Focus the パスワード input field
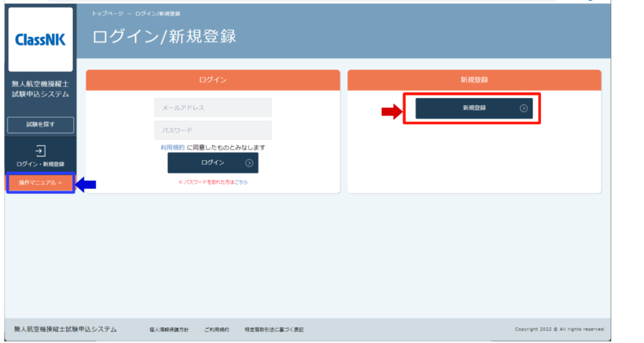The width and height of the screenshot is (644, 343). pos(213,130)
